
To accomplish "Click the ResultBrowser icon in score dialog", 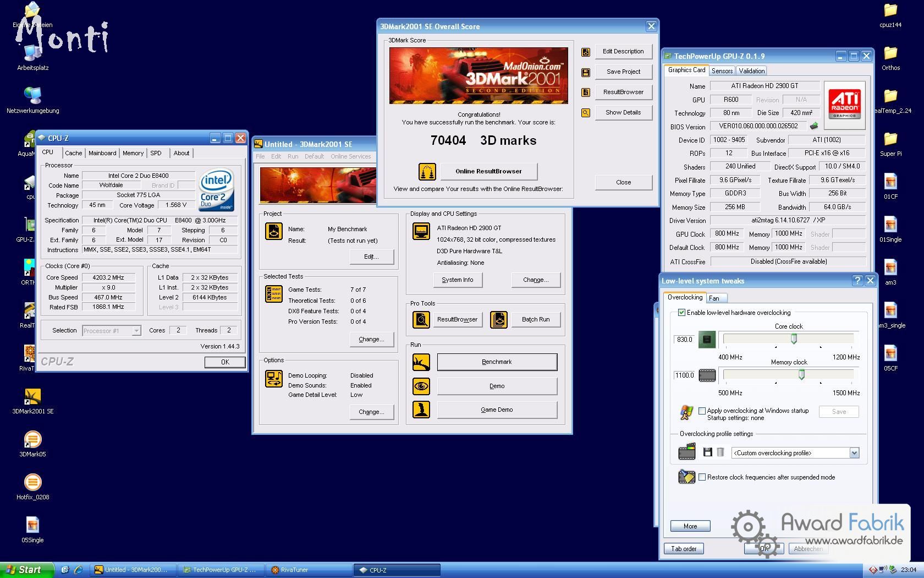I will tap(586, 92).
